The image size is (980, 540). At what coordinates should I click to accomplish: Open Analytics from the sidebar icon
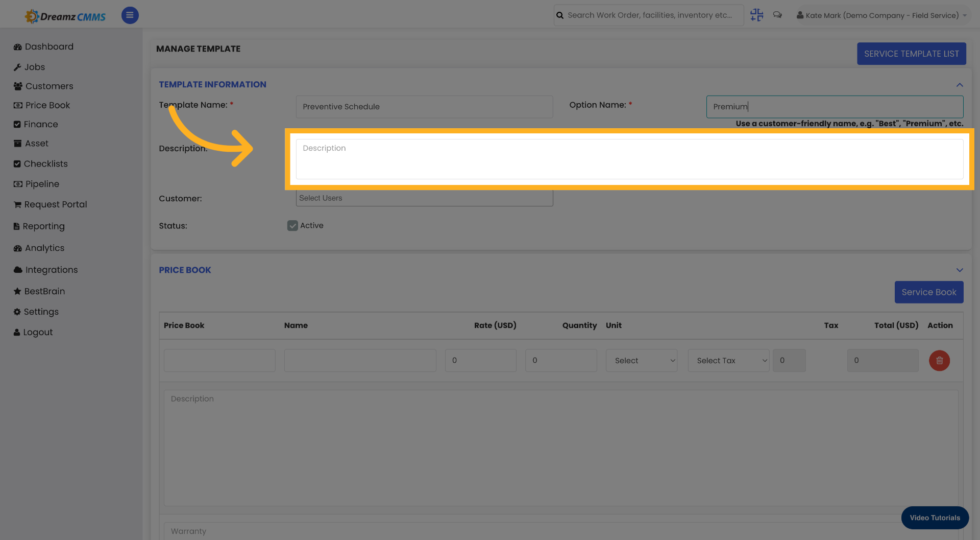click(x=17, y=248)
